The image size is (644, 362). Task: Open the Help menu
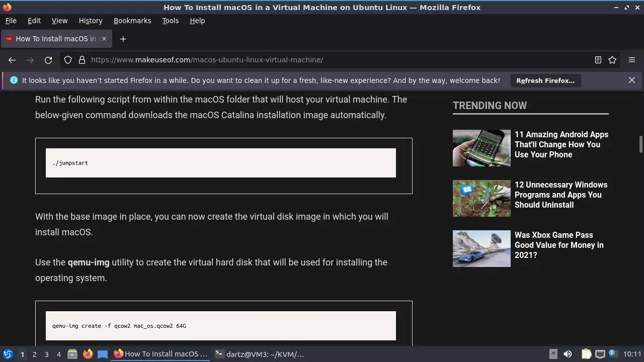[197, 21]
